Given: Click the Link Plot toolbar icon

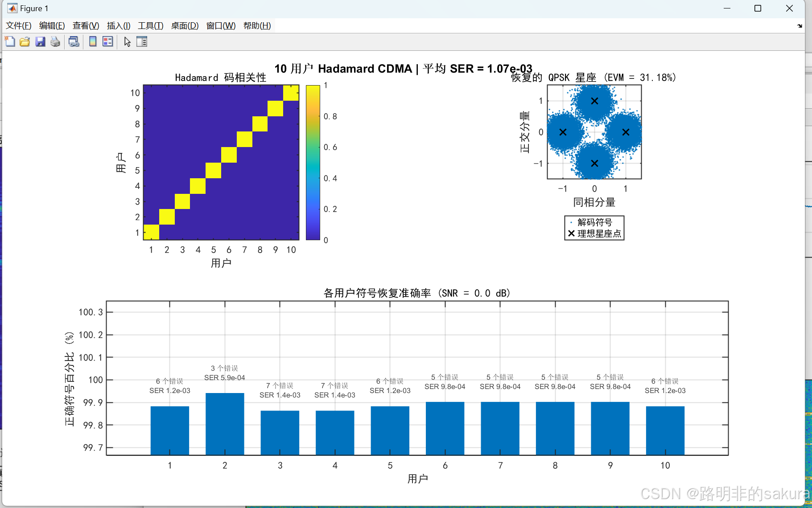Looking at the screenshot, I should coord(74,42).
